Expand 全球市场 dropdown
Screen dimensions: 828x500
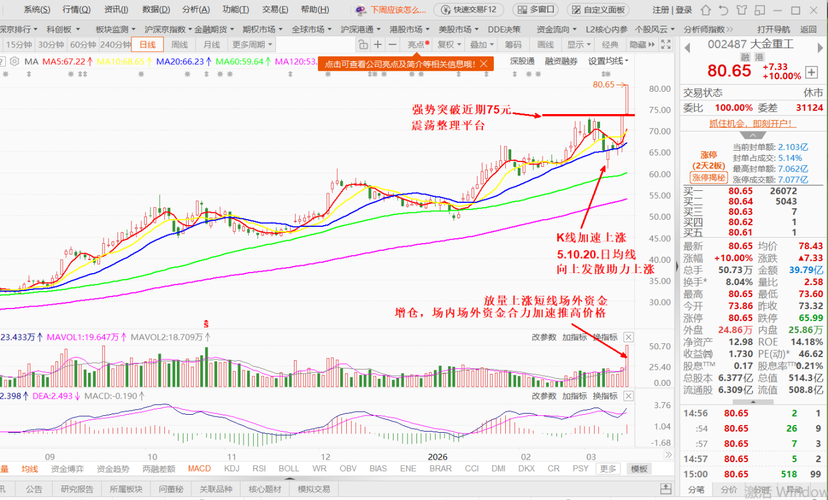pos(311,29)
